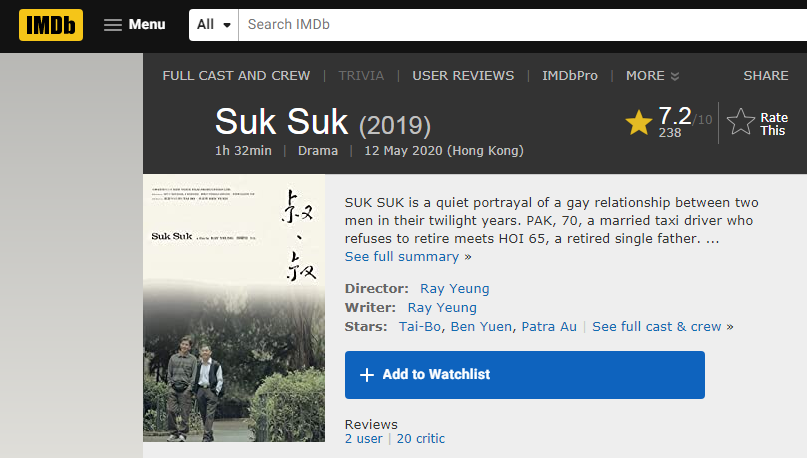Screen dimensions: 807x458
Task: Open the IMDbPro link
Action: pos(569,76)
